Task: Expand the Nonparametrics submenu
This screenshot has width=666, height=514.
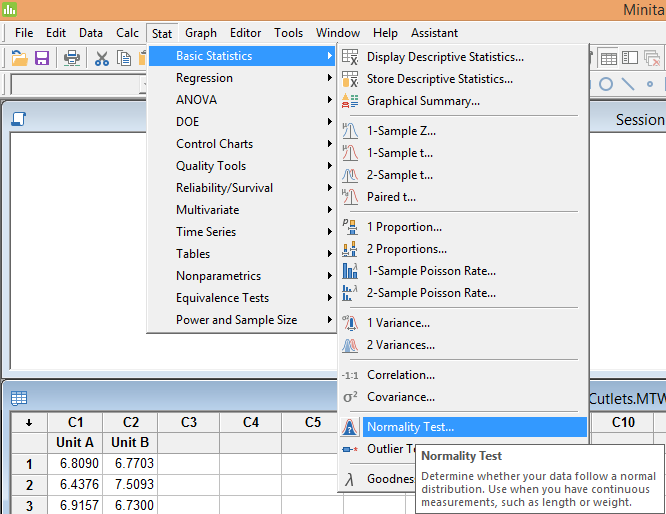Action: tap(241, 276)
